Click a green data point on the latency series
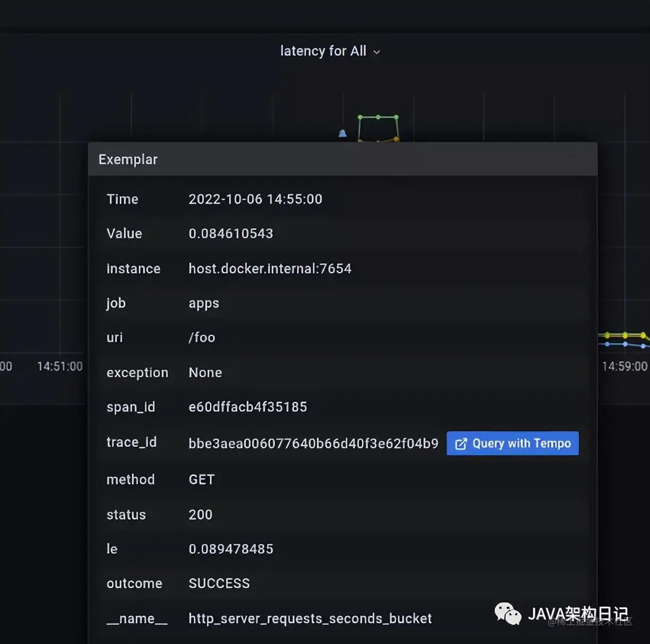650x644 pixels. pos(378,117)
